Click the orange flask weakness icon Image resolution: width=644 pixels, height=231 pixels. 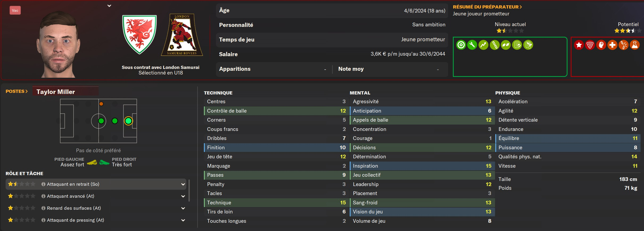(x=635, y=45)
